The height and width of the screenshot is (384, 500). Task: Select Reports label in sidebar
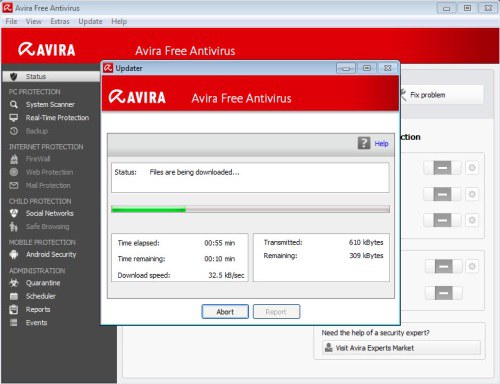(38, 309)
